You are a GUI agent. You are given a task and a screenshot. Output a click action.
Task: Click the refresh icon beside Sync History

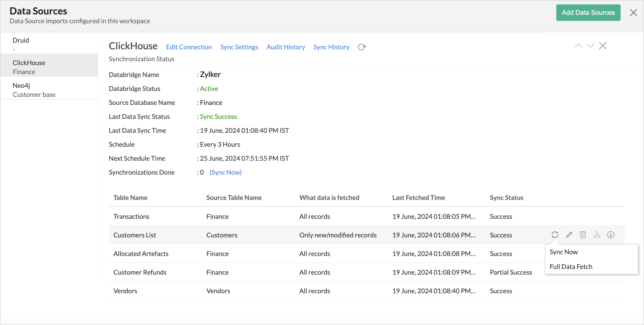[362, 47]
